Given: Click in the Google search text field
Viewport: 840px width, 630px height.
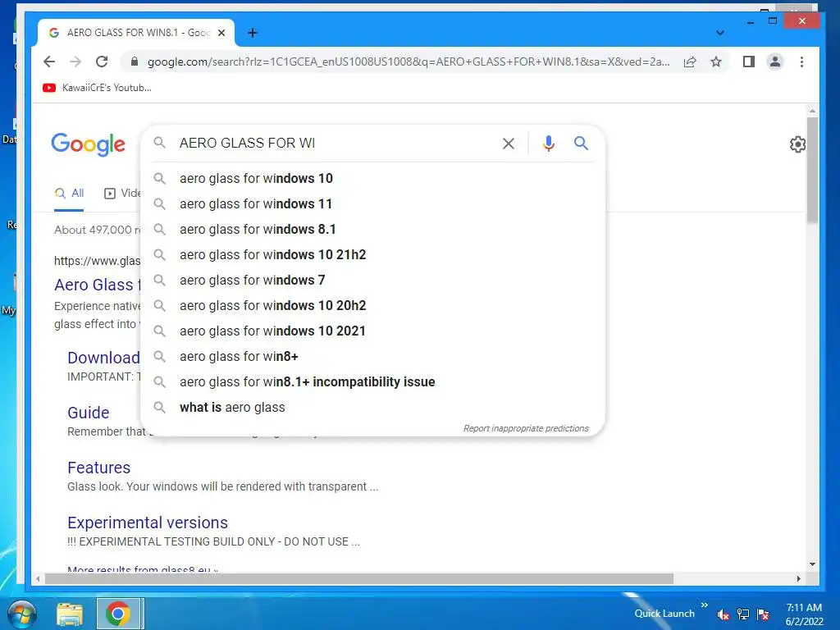Looking at the screenshot, I should pos(336,143).
